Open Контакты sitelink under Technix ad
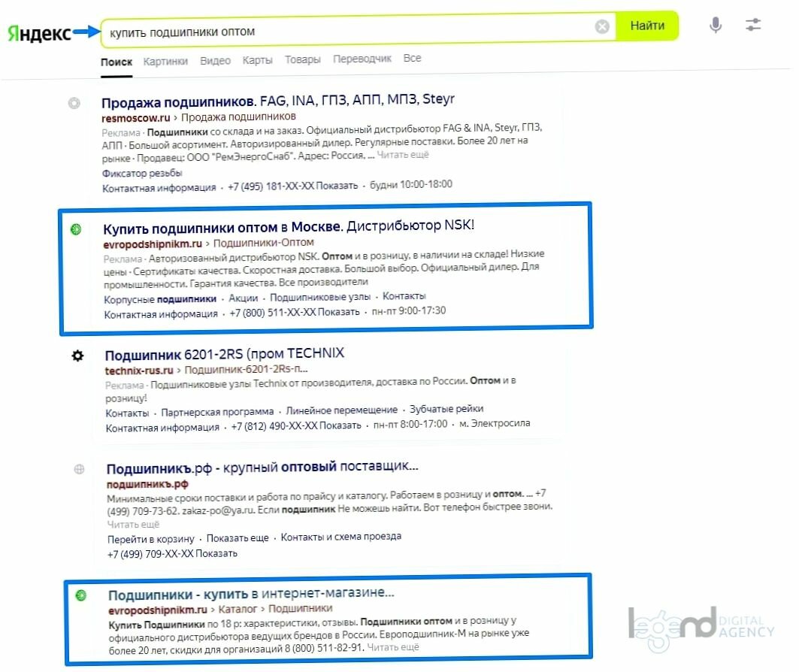The width and height of the screenshot is (799, 672). 127,413
